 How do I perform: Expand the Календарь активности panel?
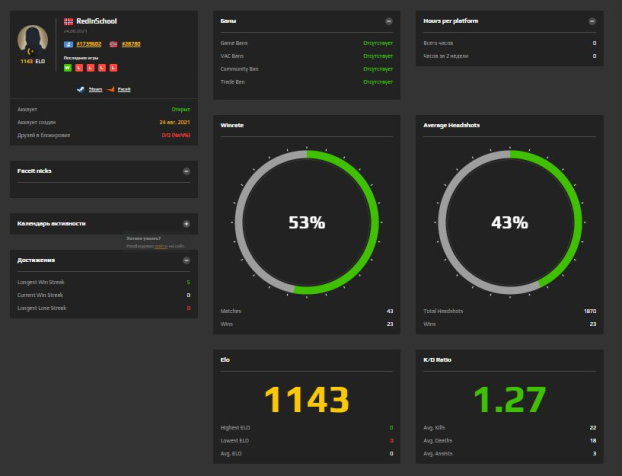point(186,224)
